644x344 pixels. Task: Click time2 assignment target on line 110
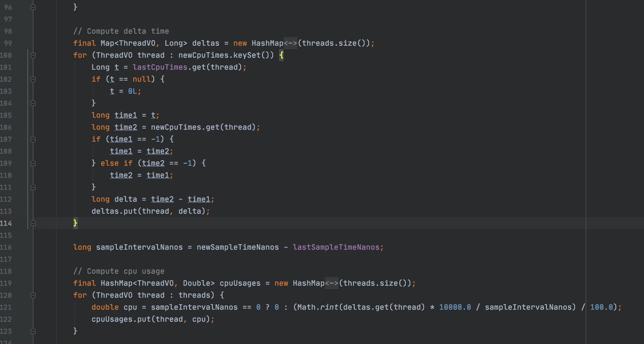click(121, 175)
